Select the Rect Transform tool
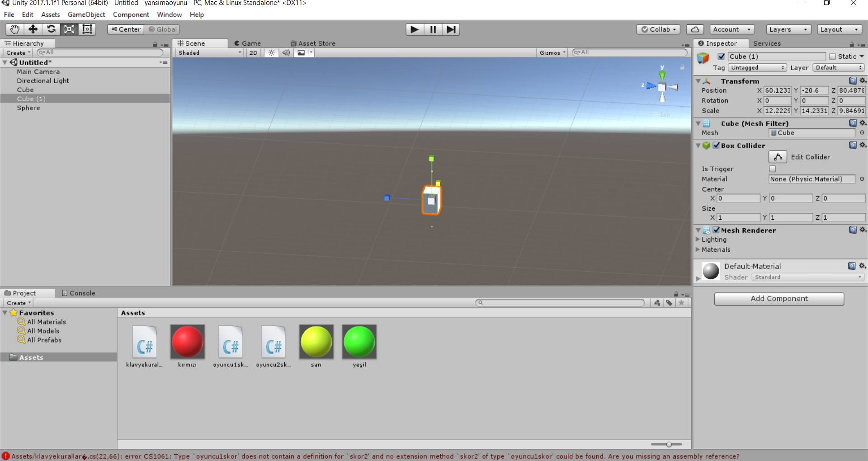 pyautogui.click(x=87, y=29)
